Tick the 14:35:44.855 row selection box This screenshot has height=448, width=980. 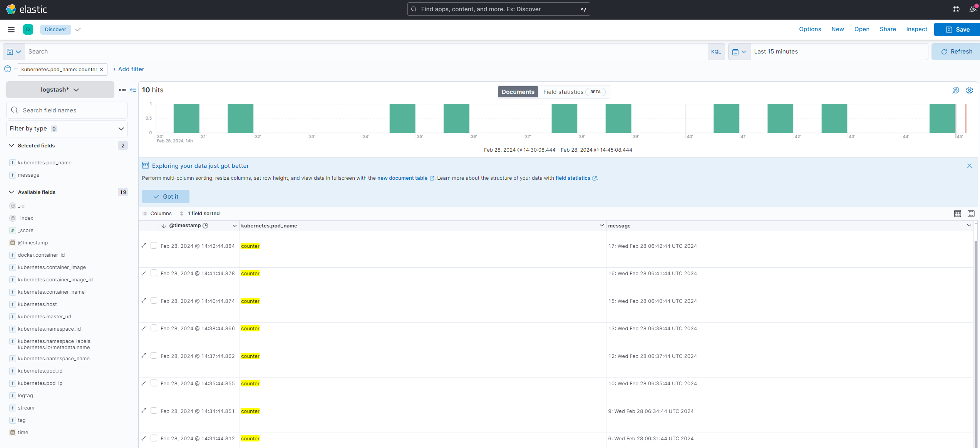[x=154, y=383]
